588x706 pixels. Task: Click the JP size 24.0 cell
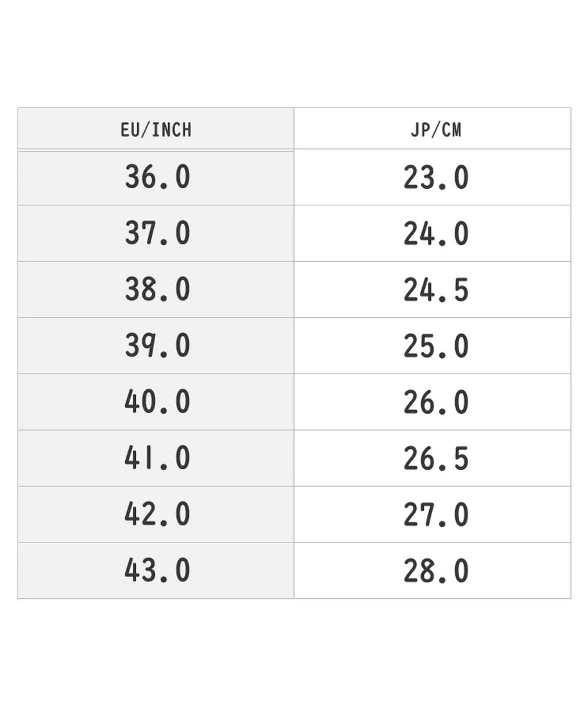pyautogui.click(x=432, y=234)
